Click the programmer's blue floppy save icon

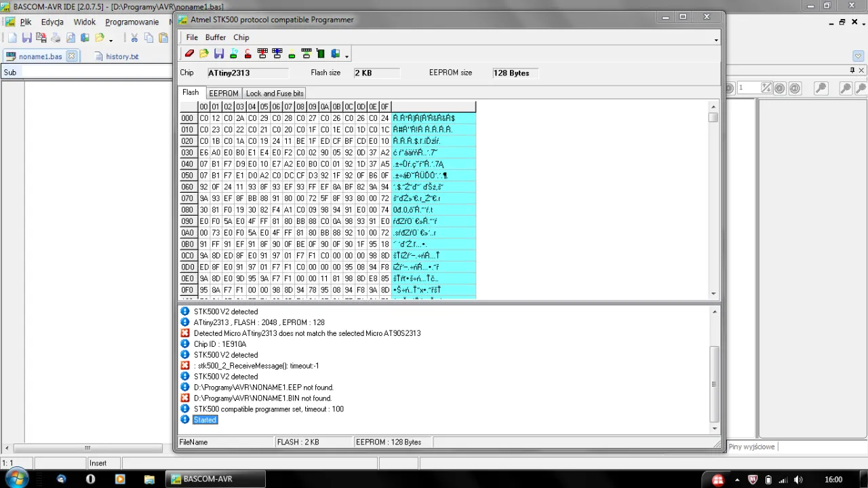coord(218,54)
